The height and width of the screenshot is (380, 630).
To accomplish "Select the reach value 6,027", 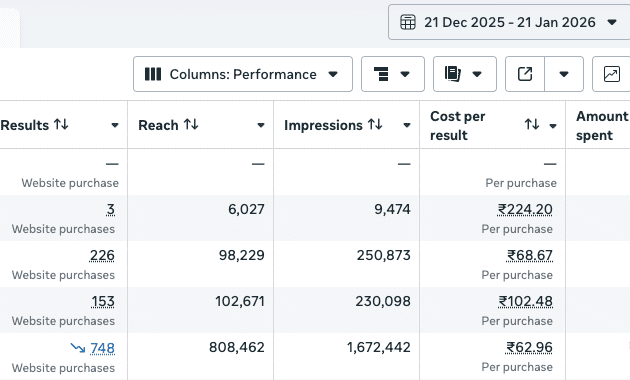I will pyautogui.click(x=246, y=209).
